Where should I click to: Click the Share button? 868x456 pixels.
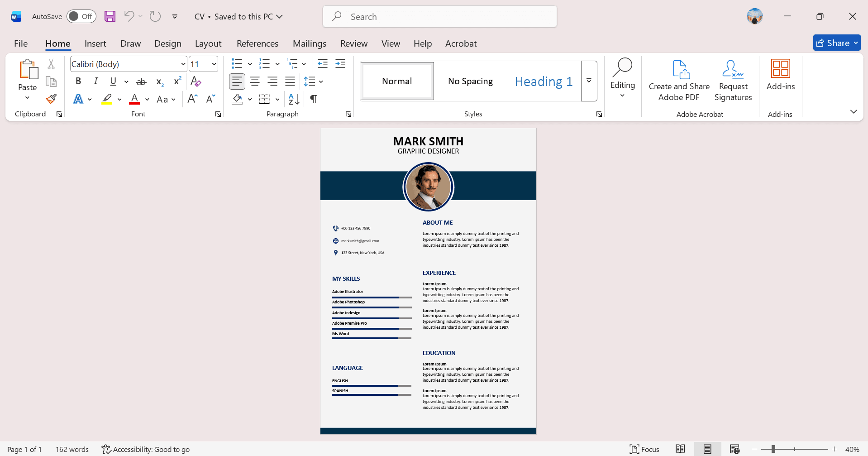point(837,43)
